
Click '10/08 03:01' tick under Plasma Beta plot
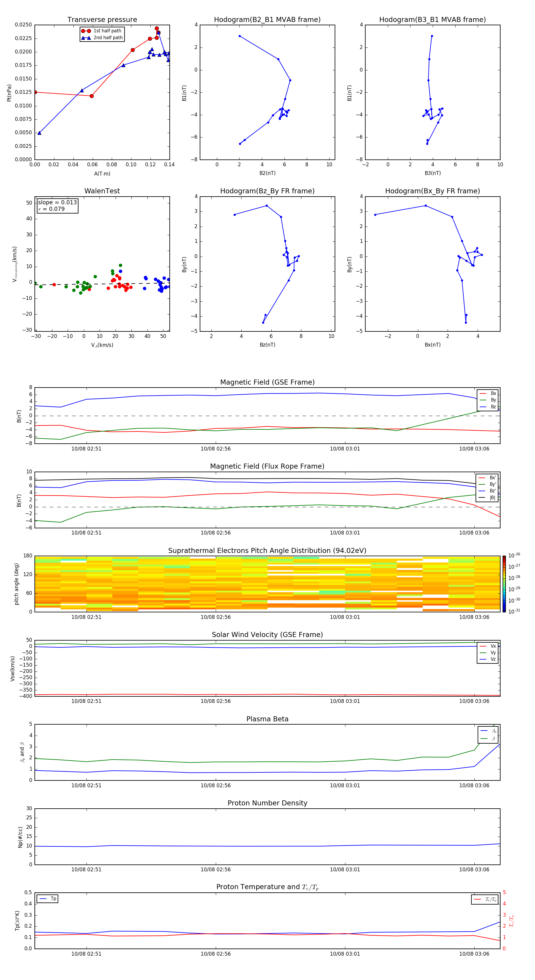[x=345, y=785]
